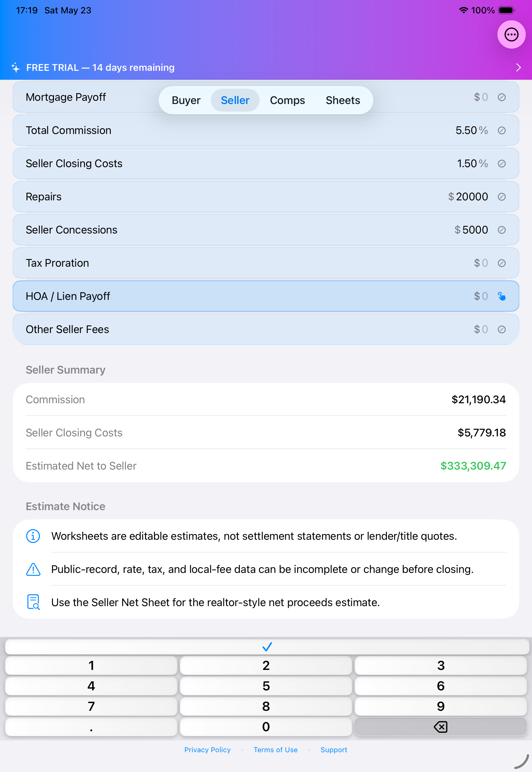
Task: Click the Estimate Notice section heading
Action: (x=65, y=506)
